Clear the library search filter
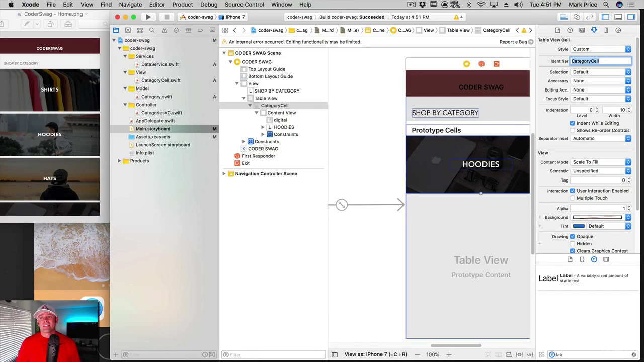 click(x=633, y=355)
